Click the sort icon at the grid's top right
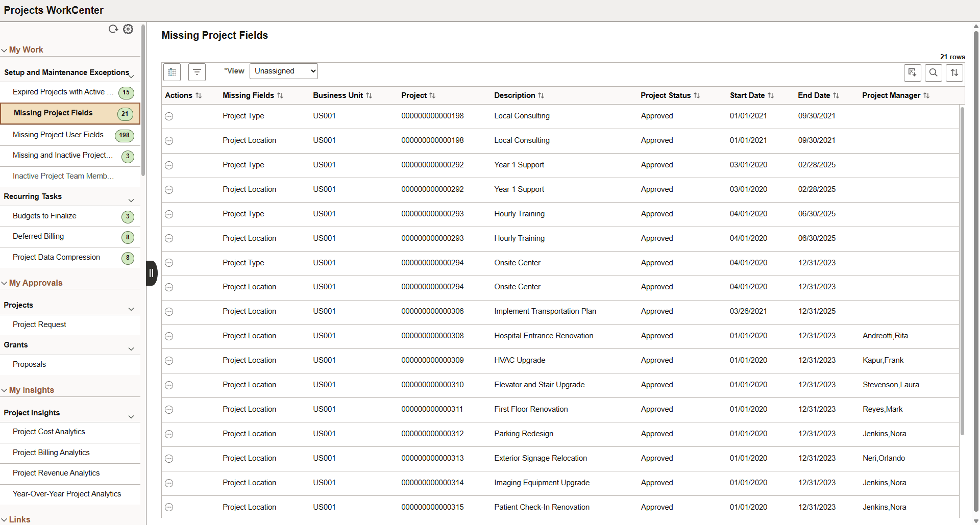Image resolution: width=980 pixels, height=525 pixels. click(954, 72)
